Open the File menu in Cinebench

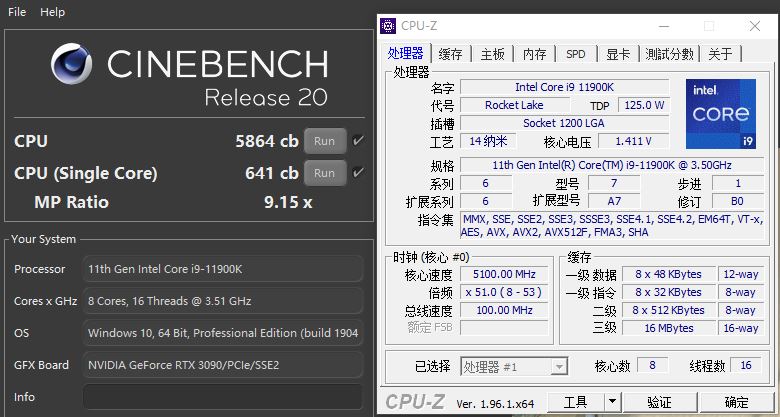tap(17, 12)
